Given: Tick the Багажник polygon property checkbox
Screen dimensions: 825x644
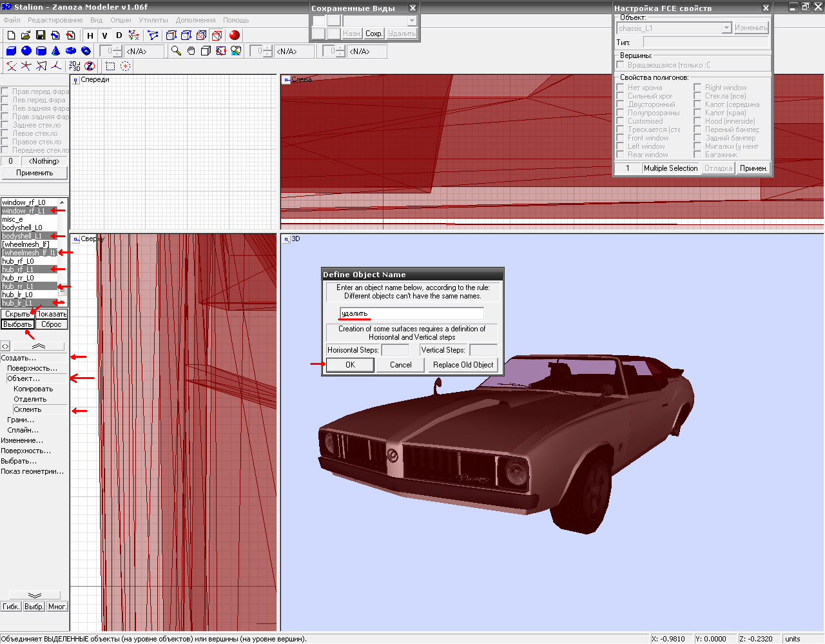Looking at the screenshot, I should [x=697, y=155].
